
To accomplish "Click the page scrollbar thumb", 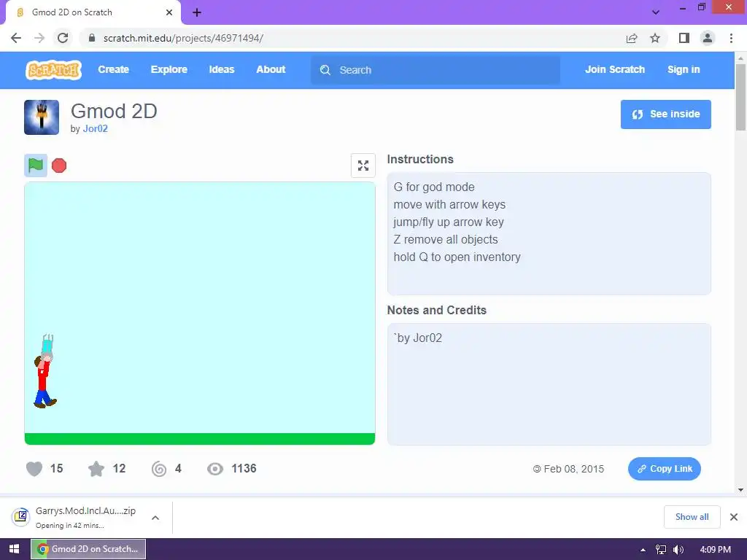I will [x=740, y=97].
